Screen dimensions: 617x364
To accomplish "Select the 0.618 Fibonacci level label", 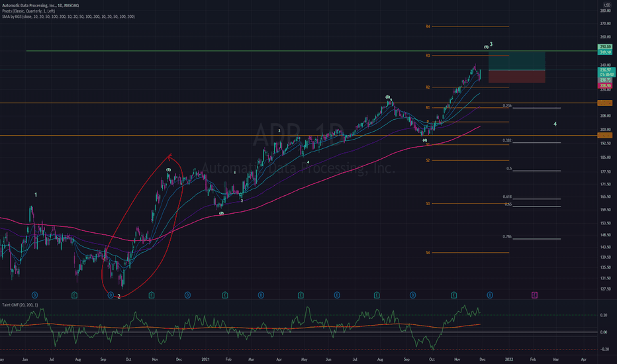I will coord(507,197).
